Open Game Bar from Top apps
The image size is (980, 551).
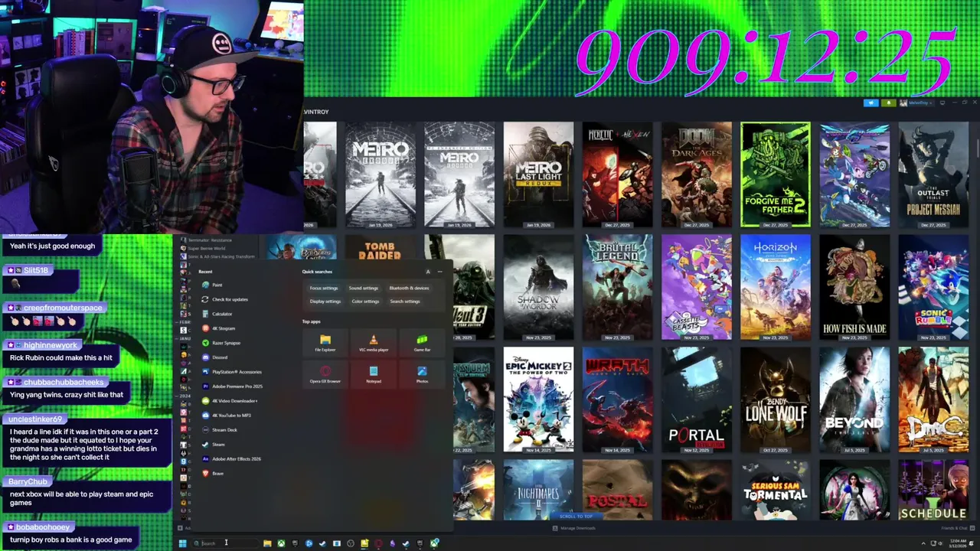coord(422,343)
